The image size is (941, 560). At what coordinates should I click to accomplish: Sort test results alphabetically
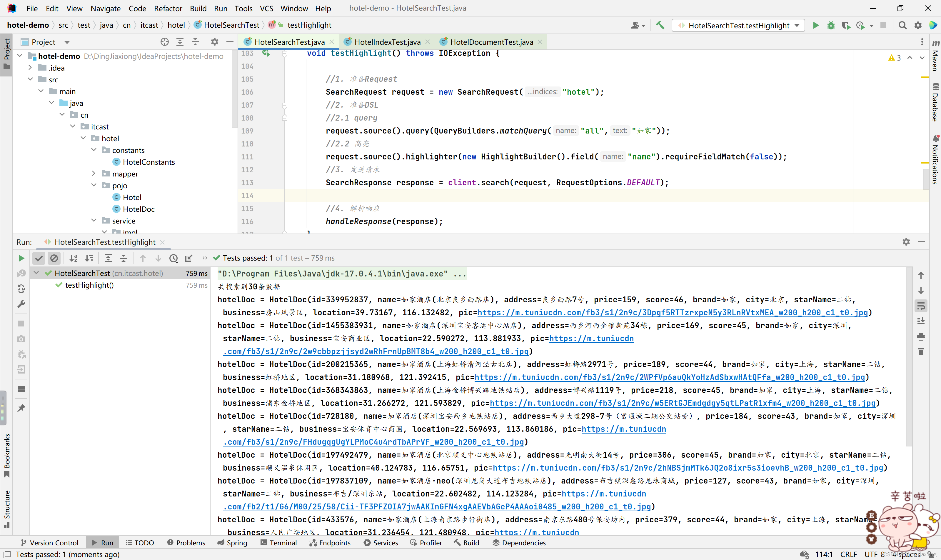(74, 258)
